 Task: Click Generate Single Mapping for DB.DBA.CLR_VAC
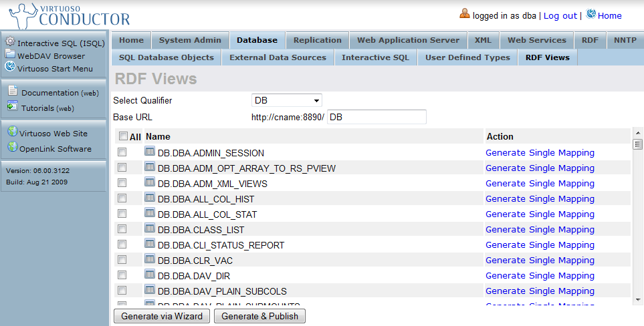pyautogui.click(x=540, y=260)
